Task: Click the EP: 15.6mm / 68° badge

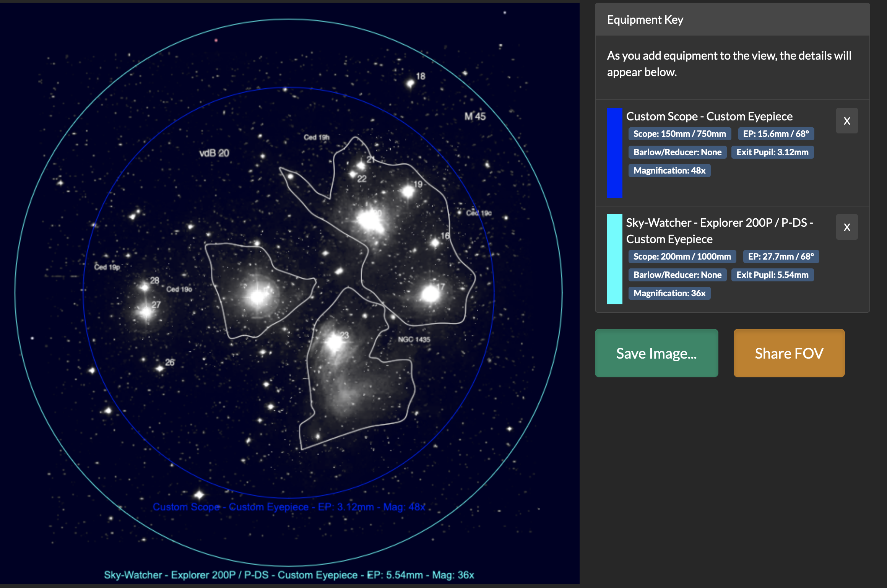Action: coord(776,134)
